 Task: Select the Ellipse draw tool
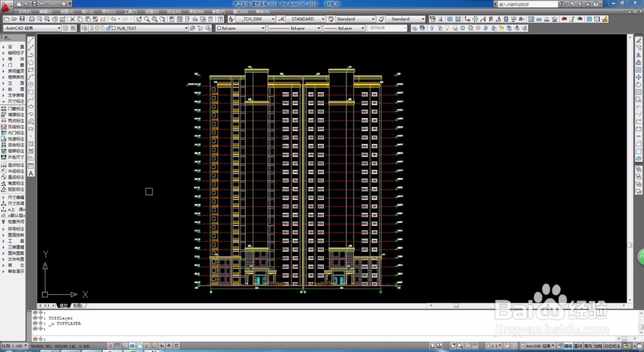coord(31,106)
